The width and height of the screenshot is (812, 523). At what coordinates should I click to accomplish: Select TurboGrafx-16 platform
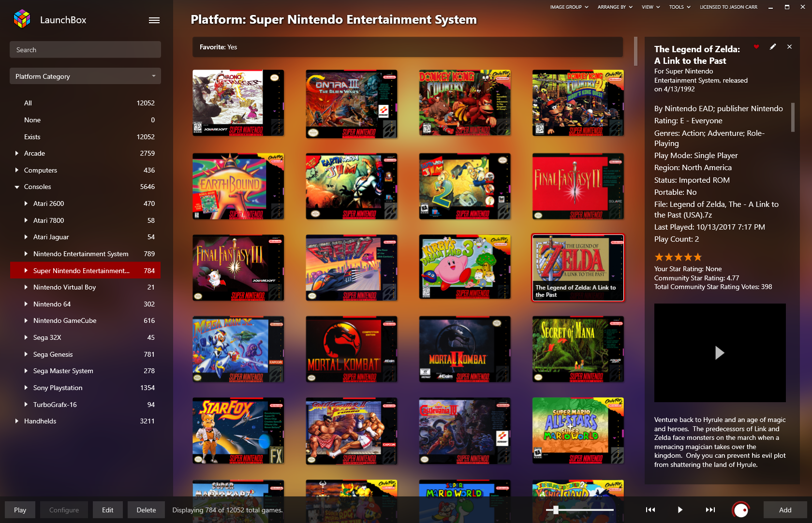[85, 405]
